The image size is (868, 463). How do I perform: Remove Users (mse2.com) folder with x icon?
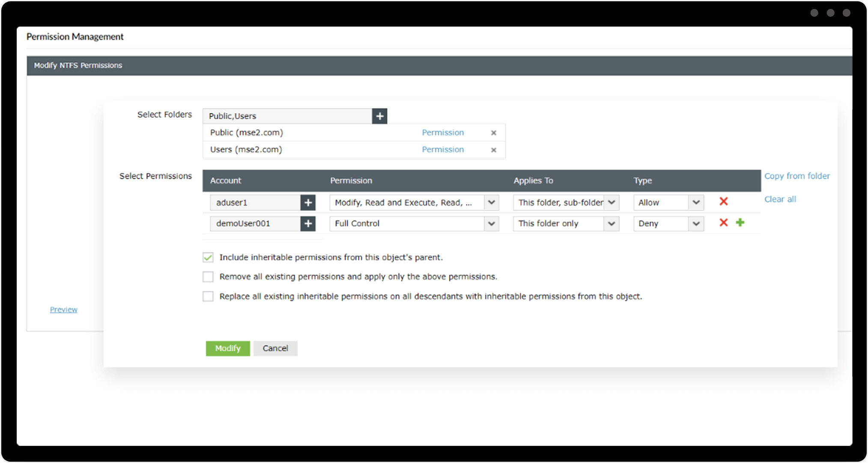pos(493,150)
